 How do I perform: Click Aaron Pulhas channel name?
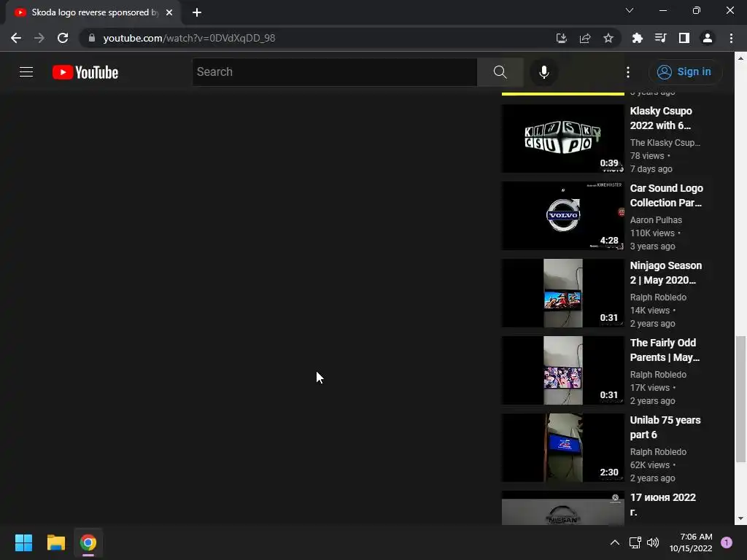click(656, 220)
